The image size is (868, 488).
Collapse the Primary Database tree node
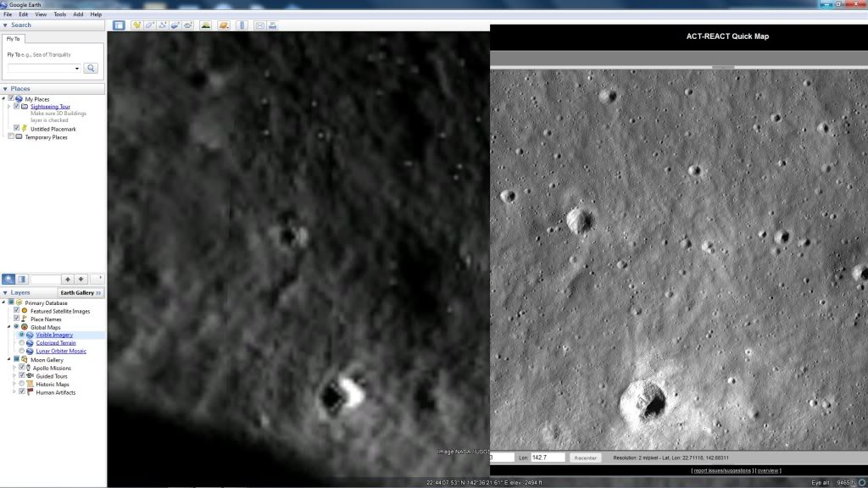tap(4, 302)
